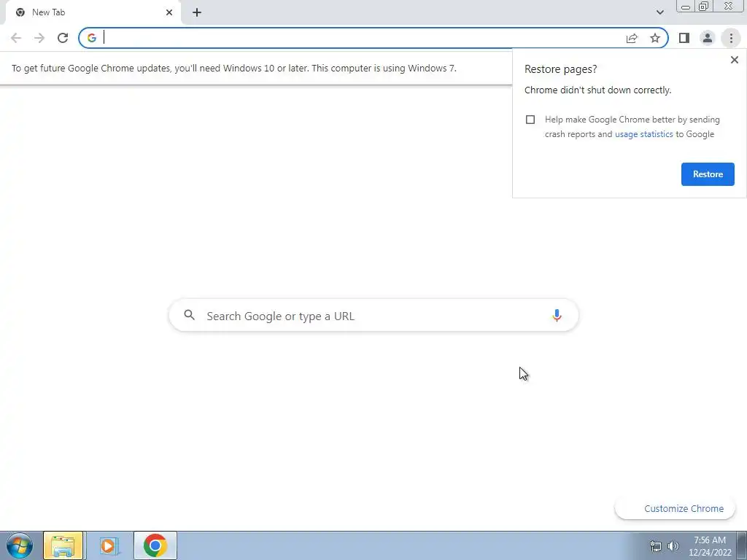Viewport: 747px width, 560px height.
Task: Close the New Tab tab
Action: click(x=169, y=12)
